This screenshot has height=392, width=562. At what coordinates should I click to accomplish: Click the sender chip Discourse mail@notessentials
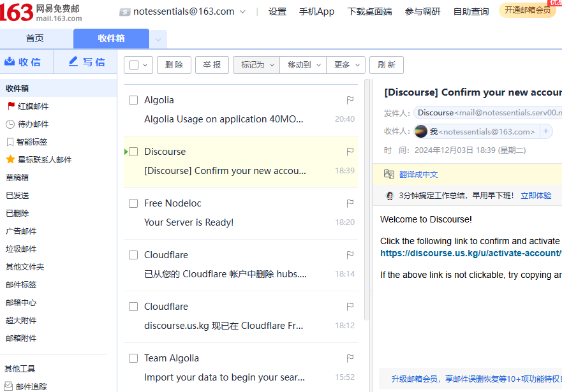(487, 113)
